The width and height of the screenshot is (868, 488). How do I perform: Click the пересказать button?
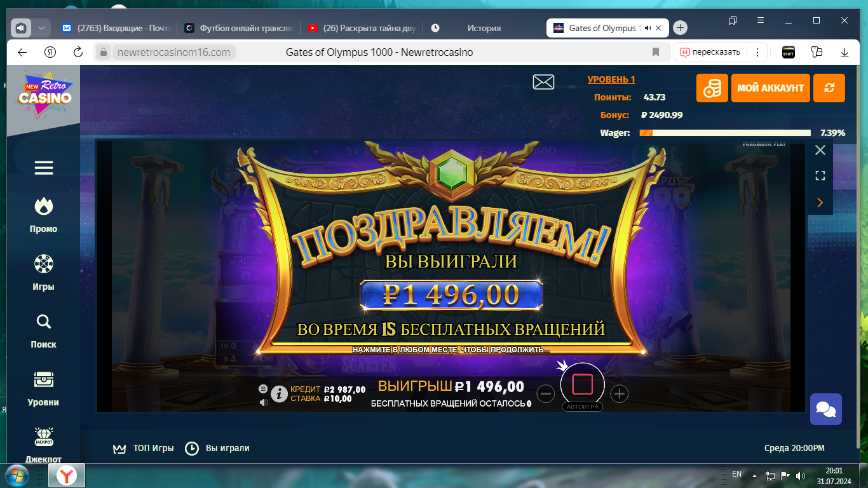tap(710, 52)
